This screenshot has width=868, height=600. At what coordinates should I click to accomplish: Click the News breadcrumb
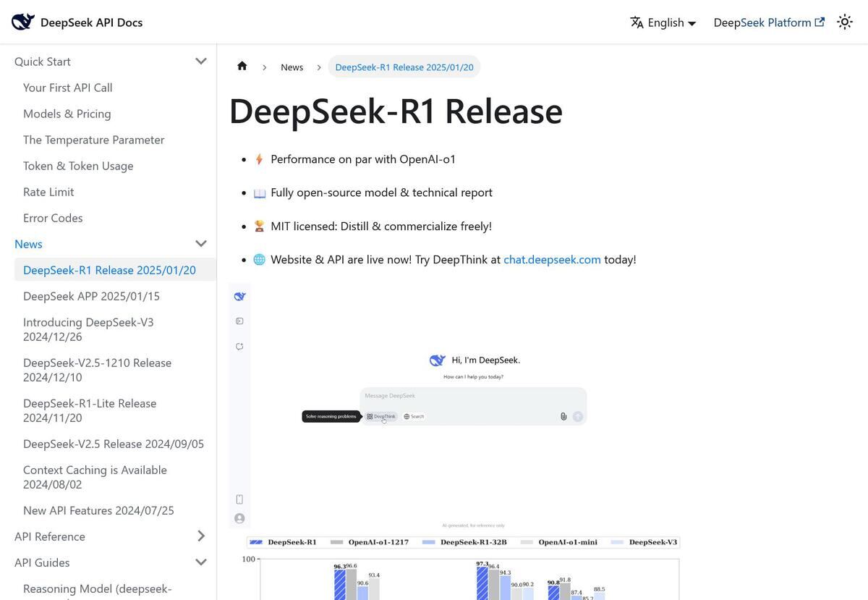(x=292, y=67)
